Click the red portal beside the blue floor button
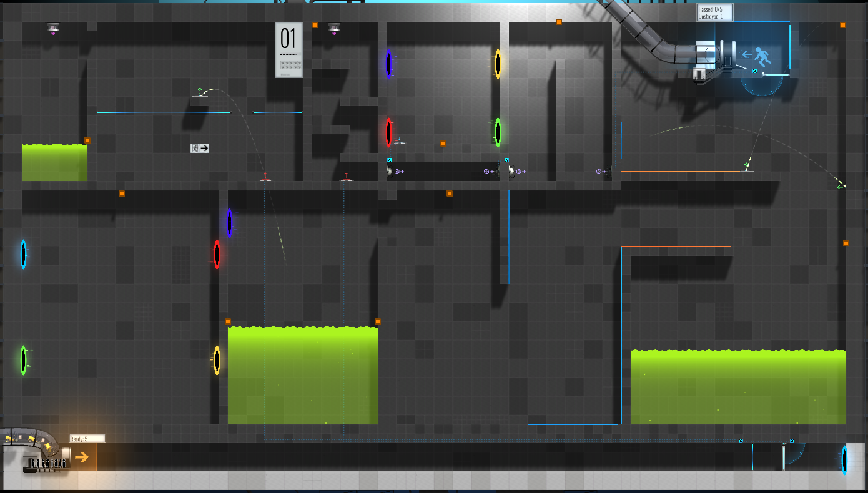Viewport: 868px width, 493px height. pyautogui.click(x=388, y=132)
